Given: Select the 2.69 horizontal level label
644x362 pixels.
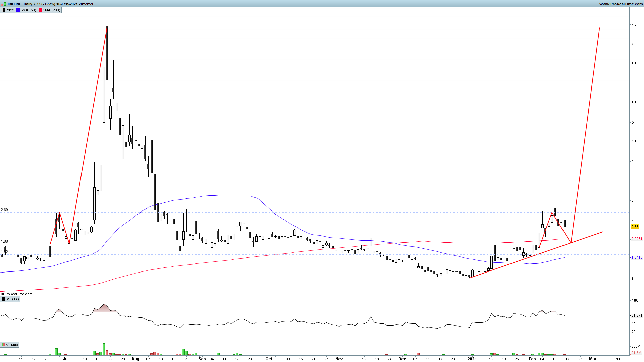Looking at the screenshot, I should coord(4,210).
